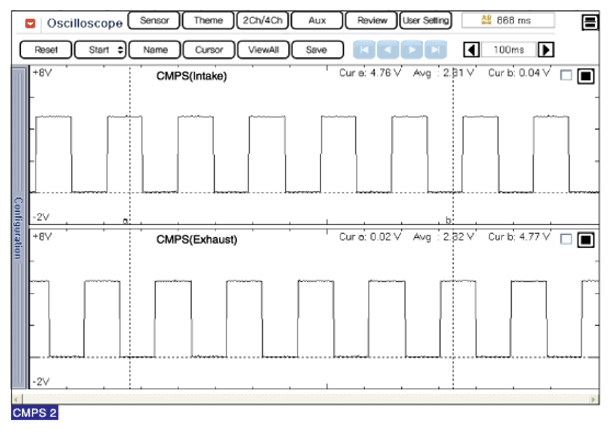Screen dimensions: 610x430
Task: Toggle the CMPS(Exhaust) channel checkbox
Action: [x=566, y=239]
